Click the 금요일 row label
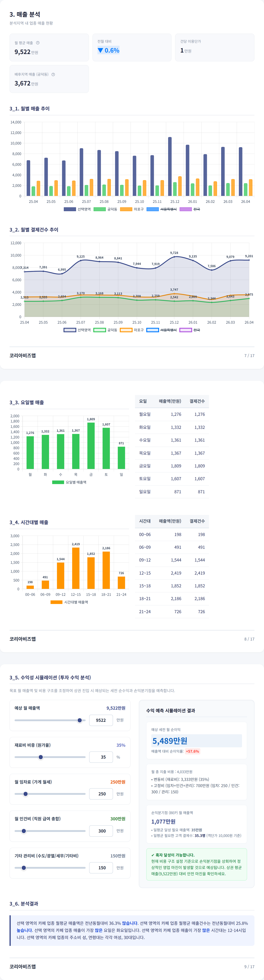Screen dimensions: 264x980 pyautogui.click(x=145, y=466)
